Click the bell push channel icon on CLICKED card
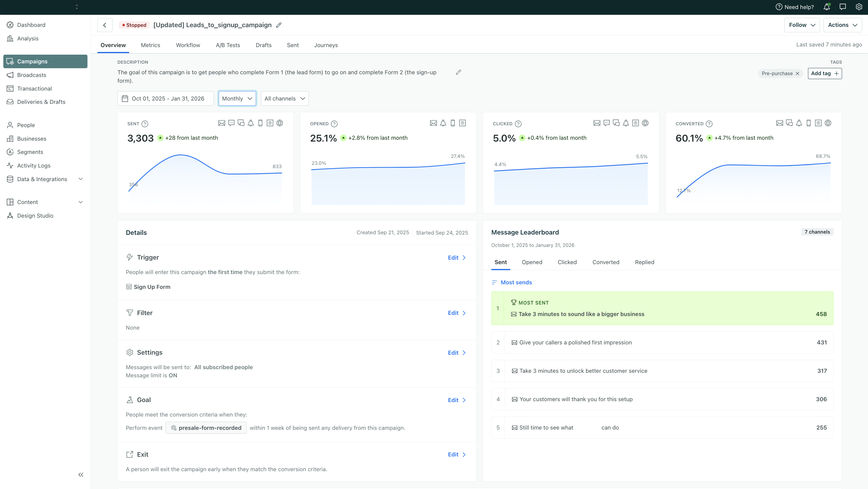Viewport: 868px width, 489px height. click(x=626, y=123)
